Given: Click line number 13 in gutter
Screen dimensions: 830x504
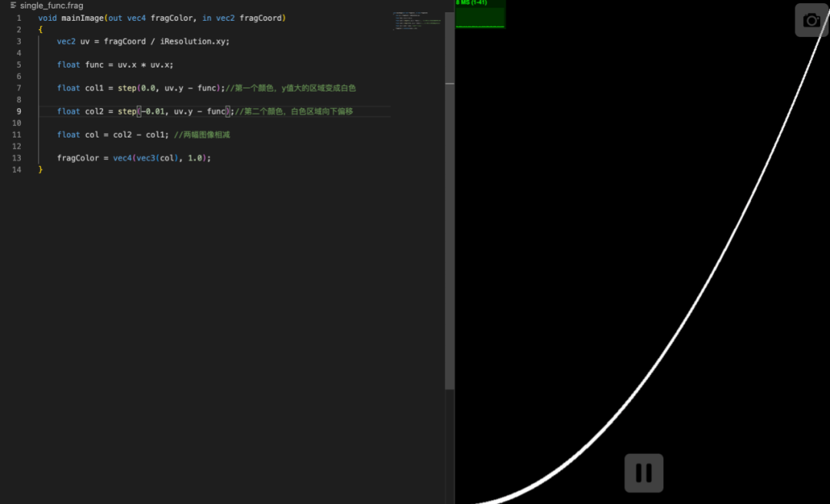Looking at the screenshot, I should click(x=17, y=158).
